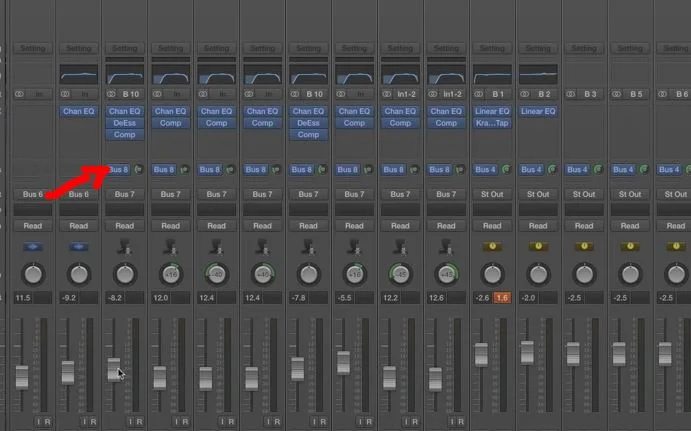Click the format icon on the 12.0 strip
Image resolution: width=691 pixels, height=431 pixels.
pos(157,94)
